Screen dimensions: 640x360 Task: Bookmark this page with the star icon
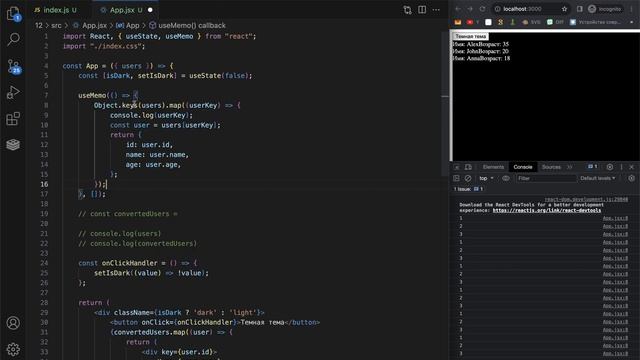(x=564, y=9)
